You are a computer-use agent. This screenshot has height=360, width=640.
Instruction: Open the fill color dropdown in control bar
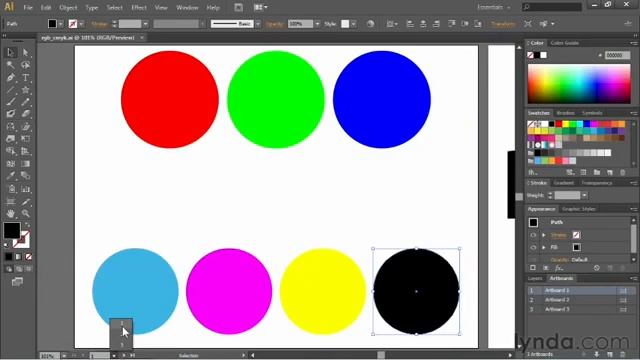pyautogui.click(x=61, y=24)
